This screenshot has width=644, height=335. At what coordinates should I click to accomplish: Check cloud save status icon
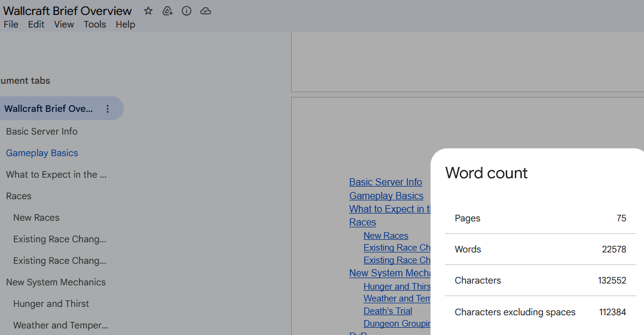coord(206,11)
